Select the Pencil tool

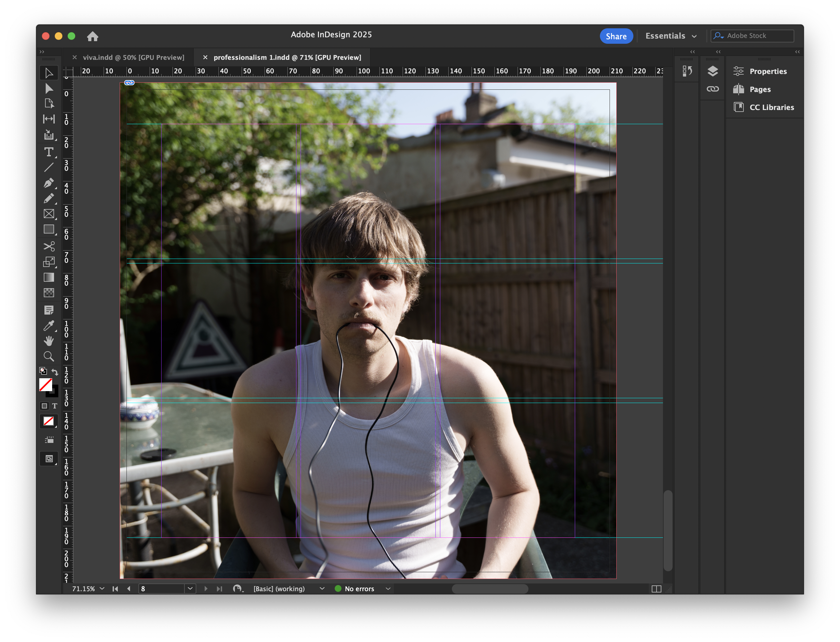click(x=49, y=198)
